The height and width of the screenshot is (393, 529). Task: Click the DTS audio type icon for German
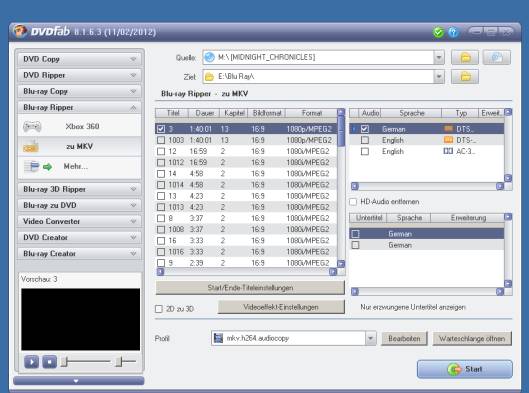448,129
